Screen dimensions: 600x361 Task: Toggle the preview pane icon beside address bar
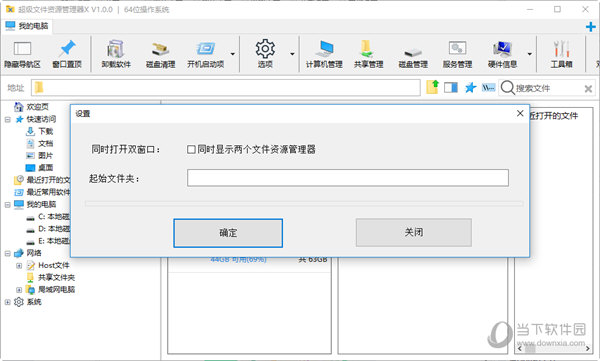point(451,88)
